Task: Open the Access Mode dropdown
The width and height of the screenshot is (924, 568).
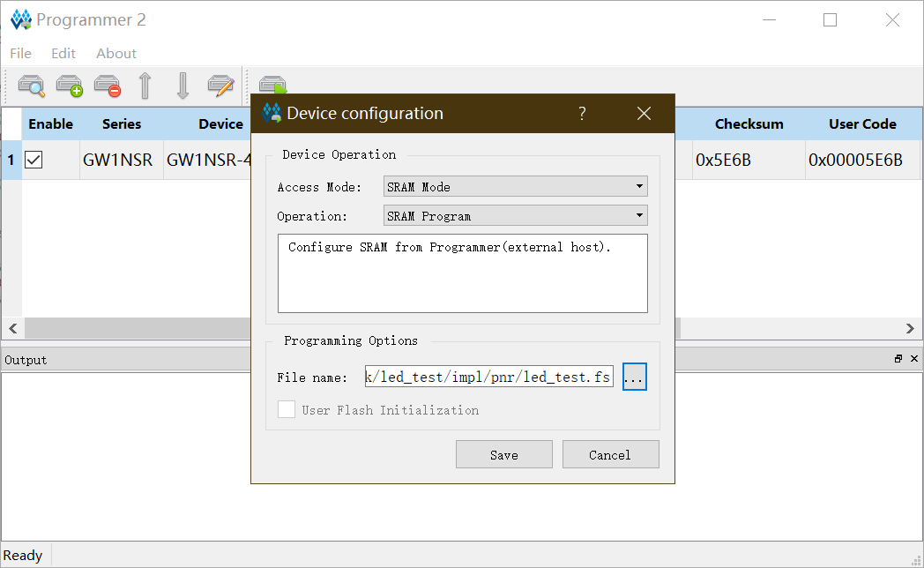Action: [516, 187]
